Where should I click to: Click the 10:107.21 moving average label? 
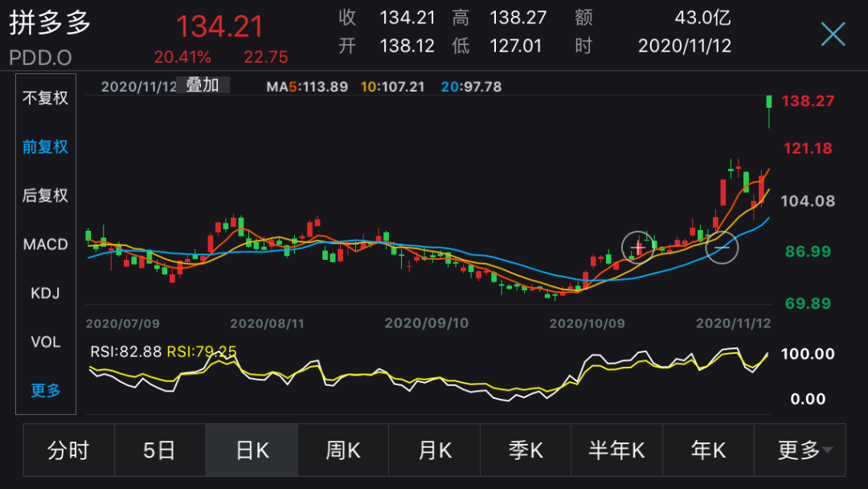tap(392, 87)
